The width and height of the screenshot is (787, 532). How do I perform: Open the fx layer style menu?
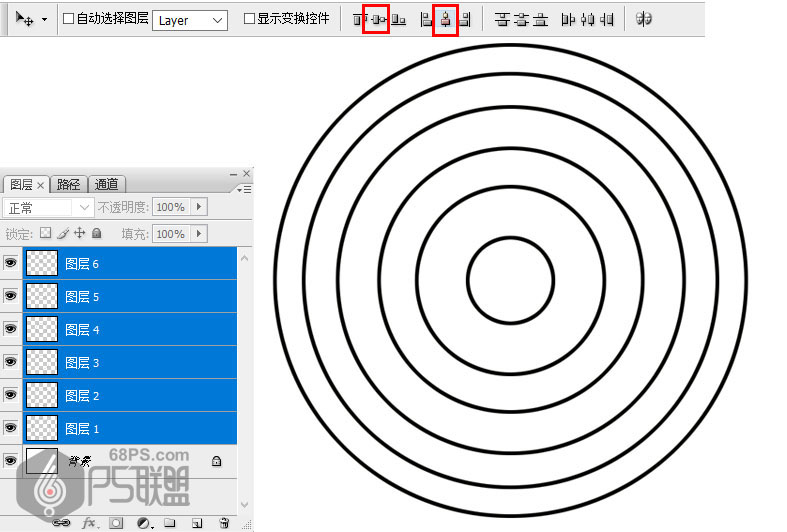point(89,523)
